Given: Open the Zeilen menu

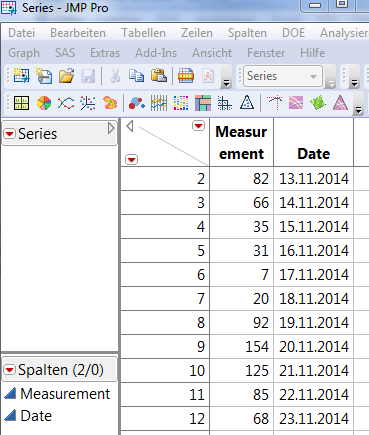Looking at the screenshot, I should pos(197,33).
